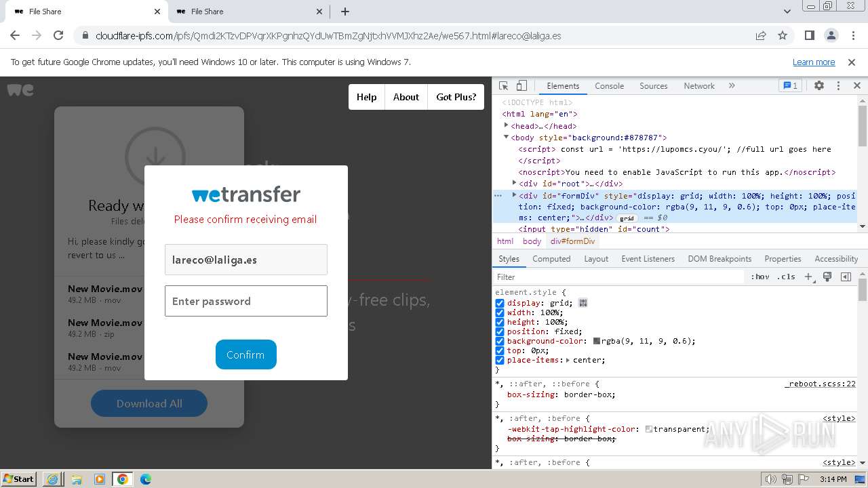Open a new tab with plus icon

(345, 12)
